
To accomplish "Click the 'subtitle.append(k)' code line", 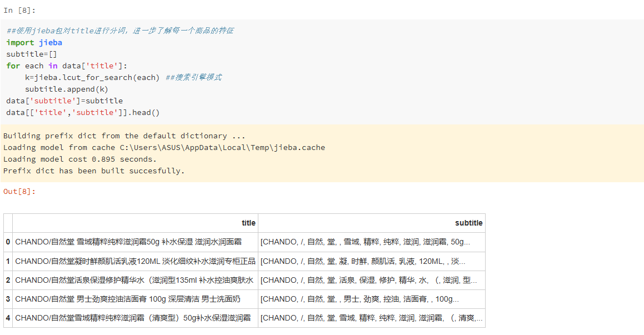I will tap(67, 89).
